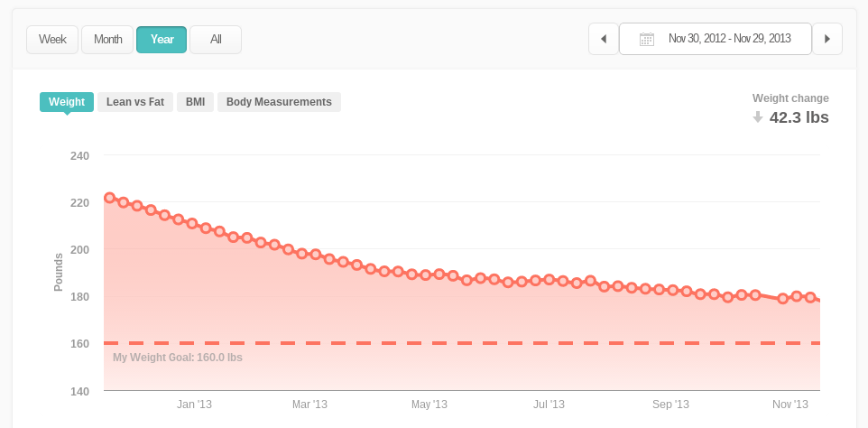Select the All time range
868x428 pixels.
pyautogui.click(x=216, y=40)
